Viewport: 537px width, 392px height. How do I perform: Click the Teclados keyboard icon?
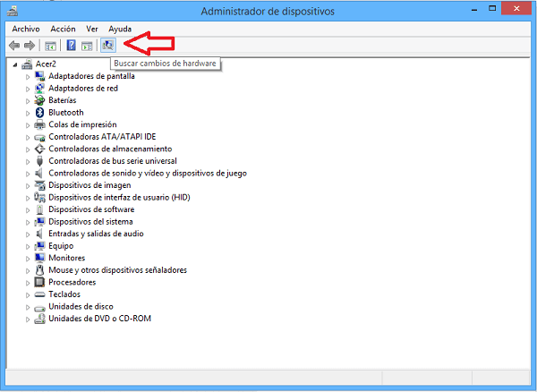pos(39,294)
